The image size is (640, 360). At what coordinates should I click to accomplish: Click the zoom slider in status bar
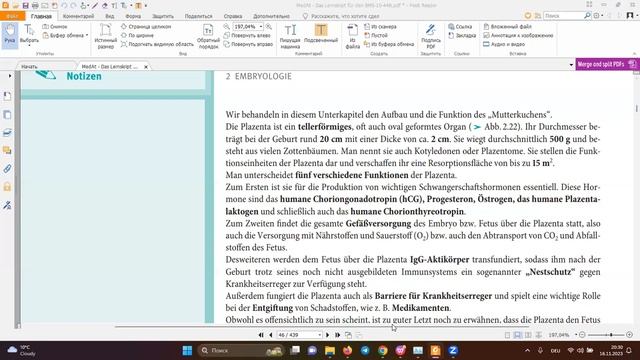tap(606, 335)
